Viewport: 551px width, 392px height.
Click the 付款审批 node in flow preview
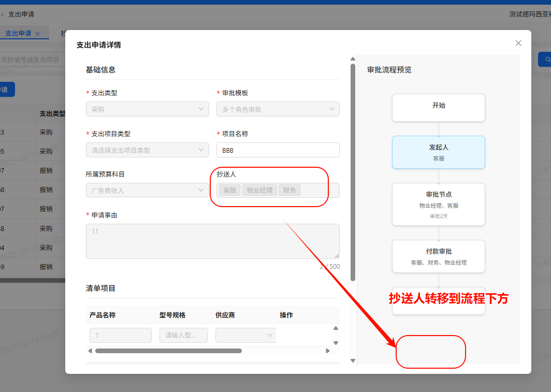[438, 256]
